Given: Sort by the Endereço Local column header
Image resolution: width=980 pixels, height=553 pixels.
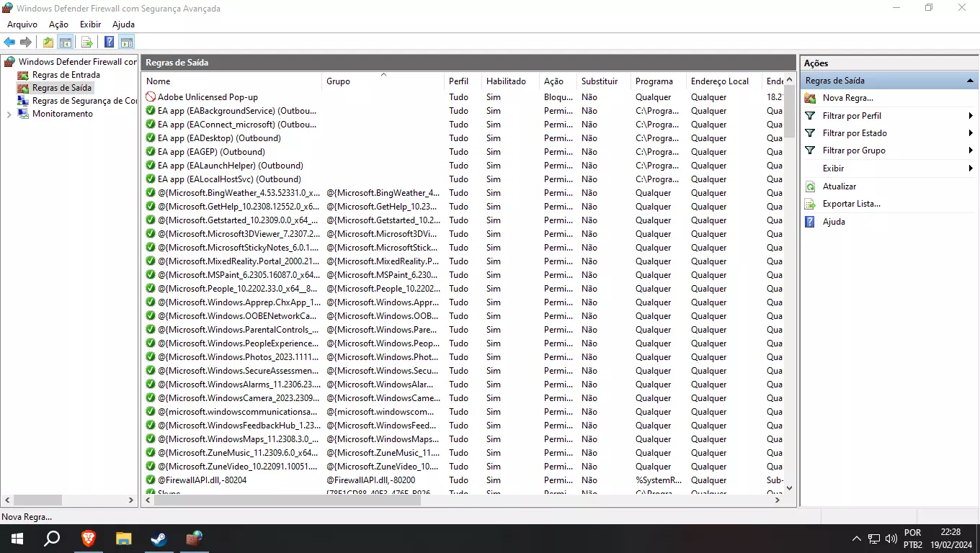Looking at the screenshot, I should pos(724,81).
